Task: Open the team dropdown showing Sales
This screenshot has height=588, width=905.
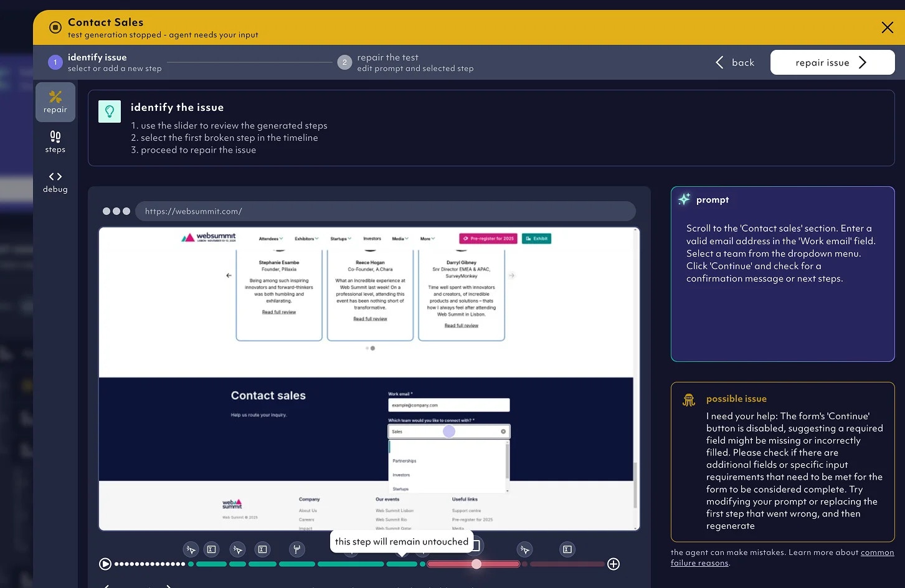Action: click(449, 432)
